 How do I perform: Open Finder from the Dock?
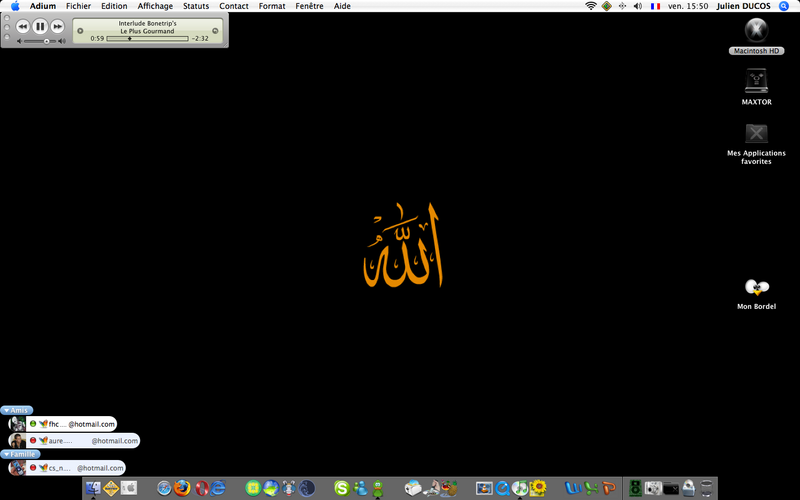93,488
